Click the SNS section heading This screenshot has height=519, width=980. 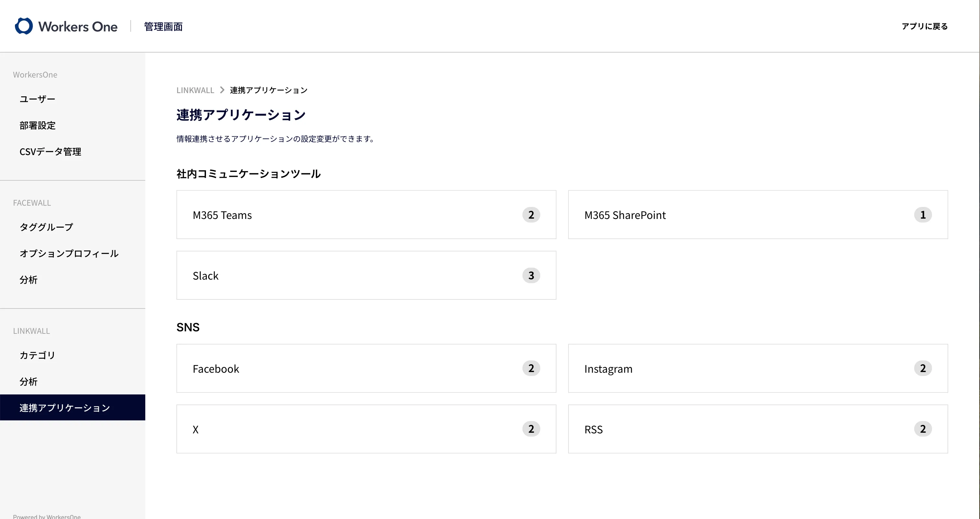click(188, 327)
